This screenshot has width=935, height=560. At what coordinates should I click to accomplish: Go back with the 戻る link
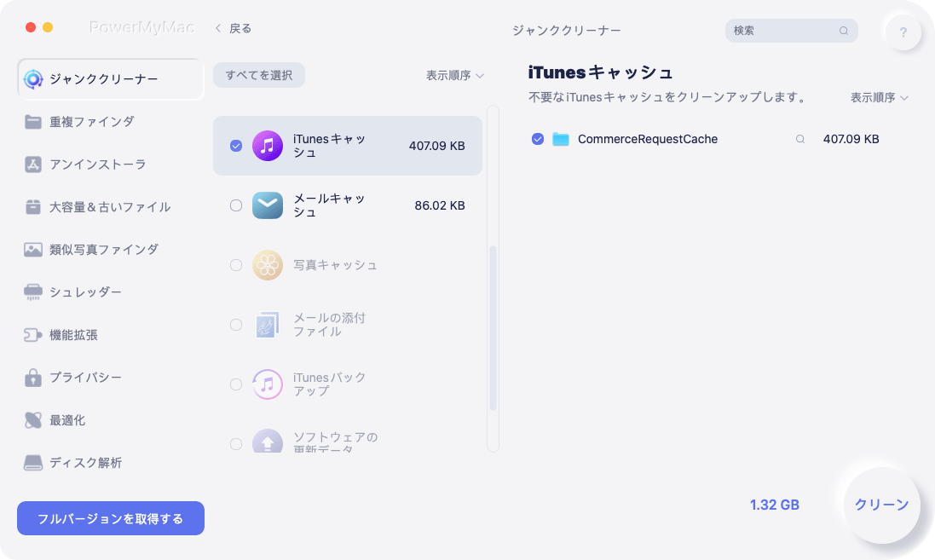click(240, 28)
